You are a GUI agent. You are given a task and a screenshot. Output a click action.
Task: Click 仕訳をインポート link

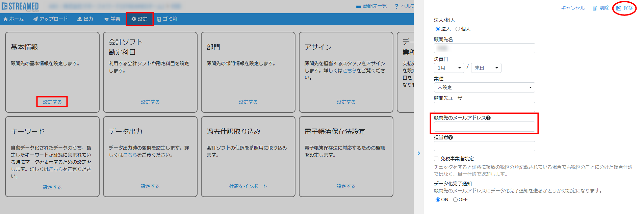tap(248, 186)
